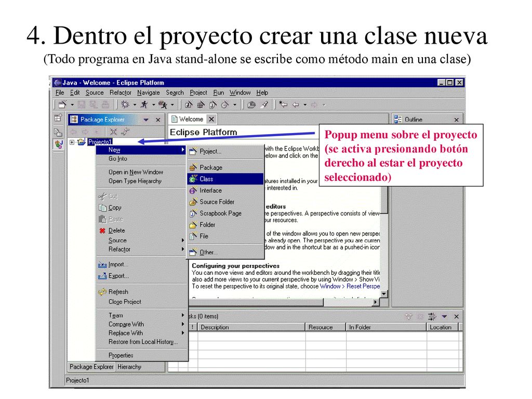Close the Package Explorer view

click(x=158, y=120)
